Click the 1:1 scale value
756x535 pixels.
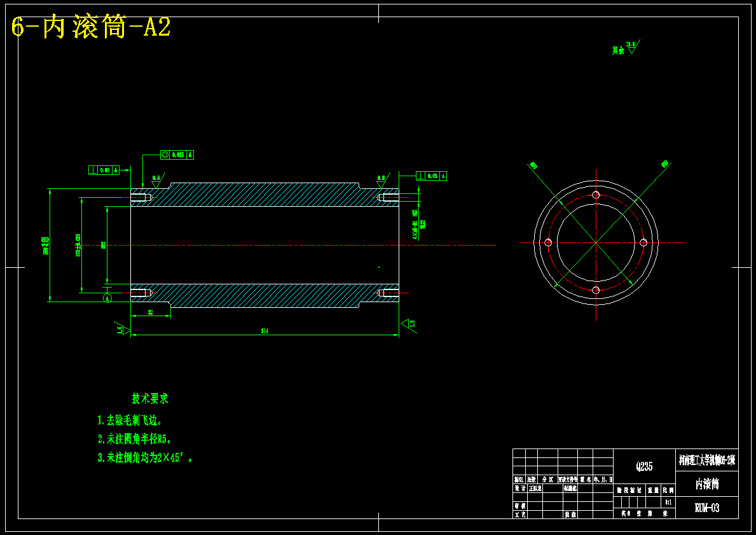(668, 502)
